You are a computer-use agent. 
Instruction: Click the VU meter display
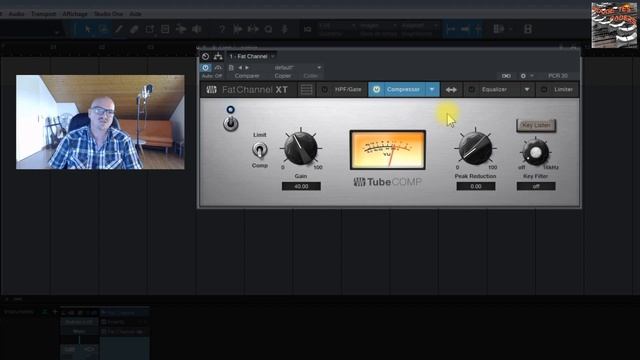(x=388, y=150)
